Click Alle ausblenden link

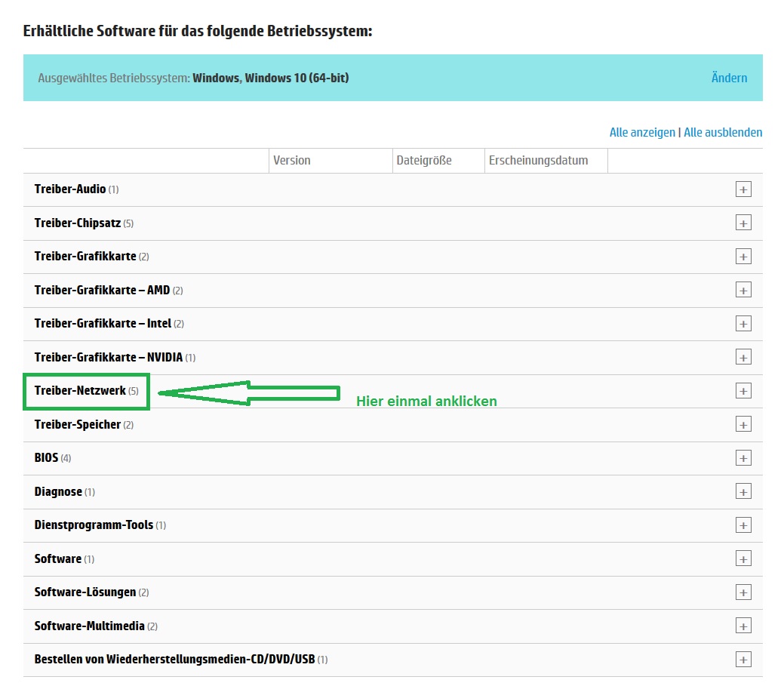click(x=723, y=133)
